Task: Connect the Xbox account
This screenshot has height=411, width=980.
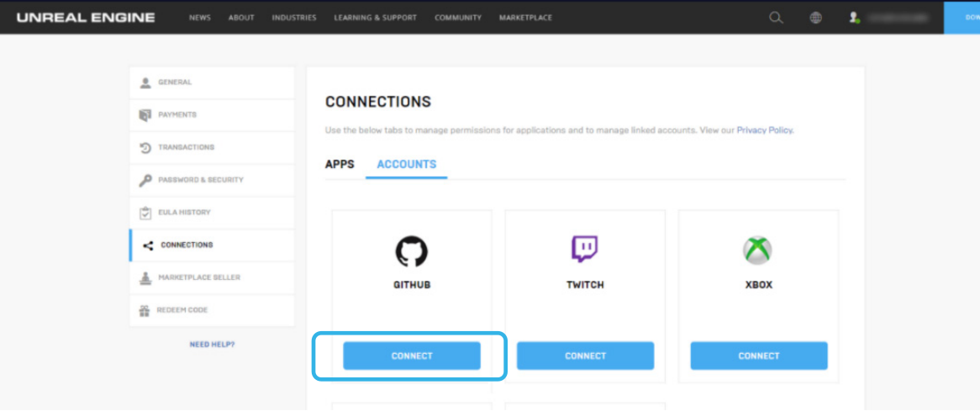Action: point(759,356)
